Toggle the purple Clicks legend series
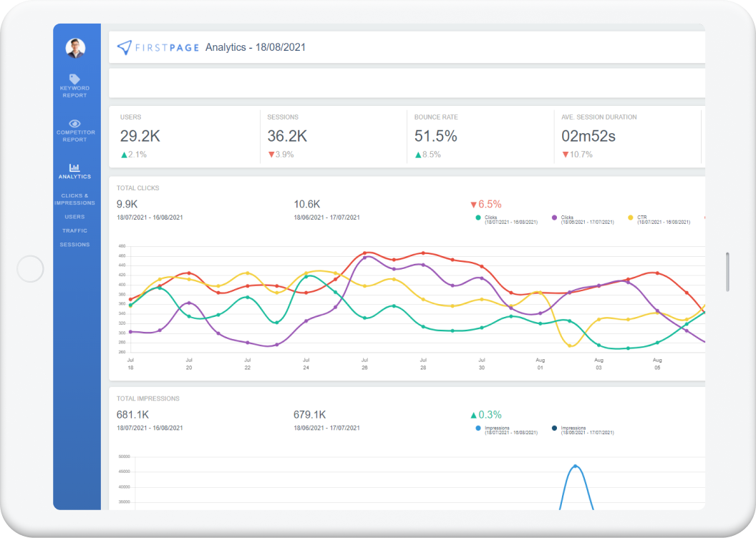 555,217
